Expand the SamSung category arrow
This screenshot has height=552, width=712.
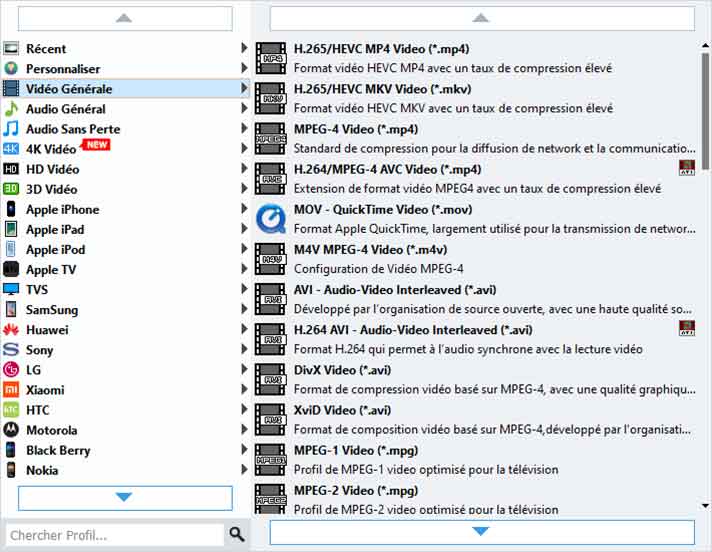[244, 310]
